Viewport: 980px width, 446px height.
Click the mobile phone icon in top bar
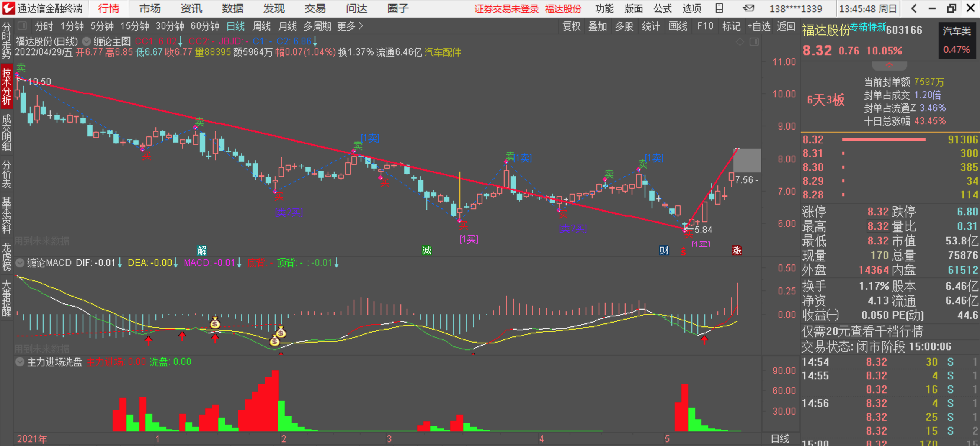(x=719, y=8)
